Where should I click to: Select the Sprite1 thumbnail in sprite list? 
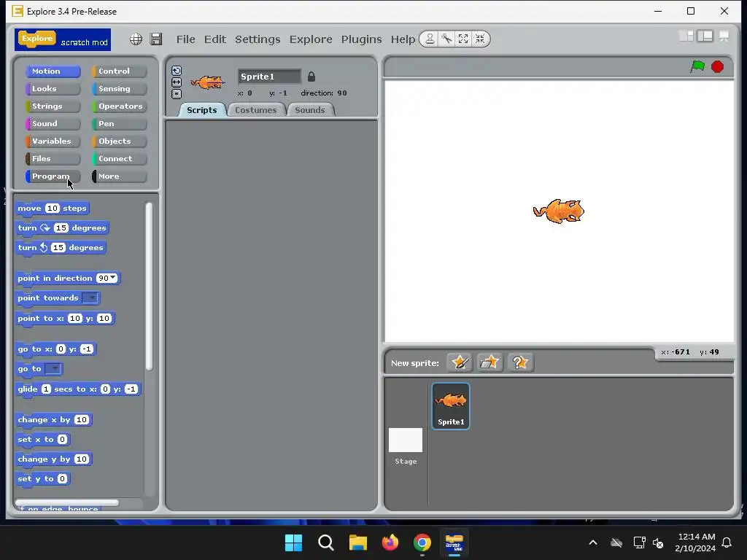point(451,406)
